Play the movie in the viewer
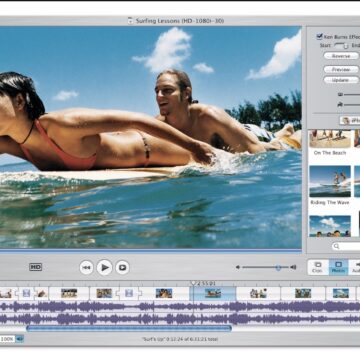 tap(104, 267)
